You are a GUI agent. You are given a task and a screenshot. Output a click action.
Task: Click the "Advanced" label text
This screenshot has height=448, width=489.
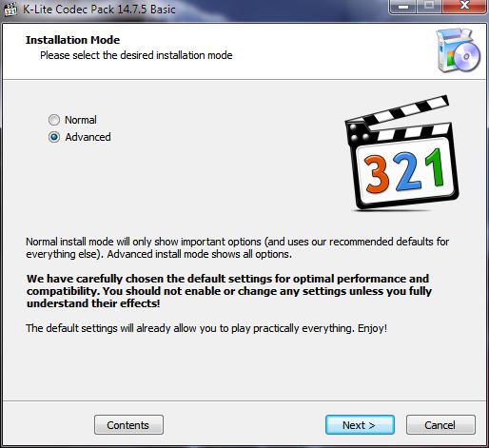point(88,137)
